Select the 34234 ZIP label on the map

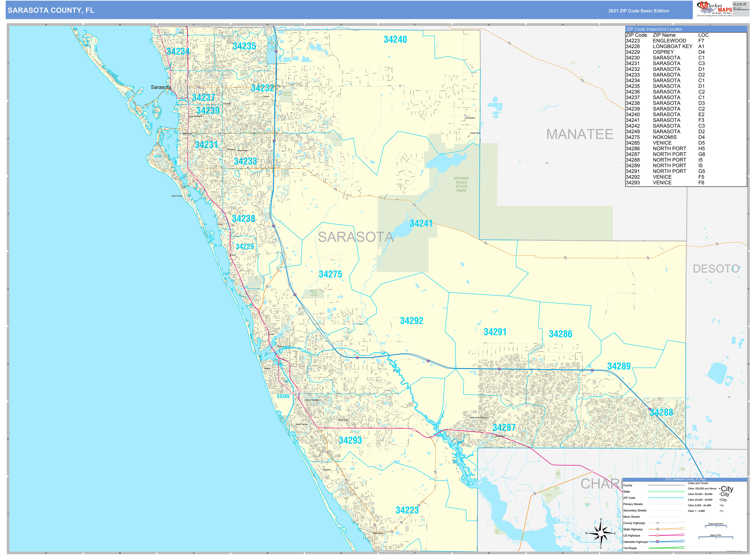coord(178,51)
